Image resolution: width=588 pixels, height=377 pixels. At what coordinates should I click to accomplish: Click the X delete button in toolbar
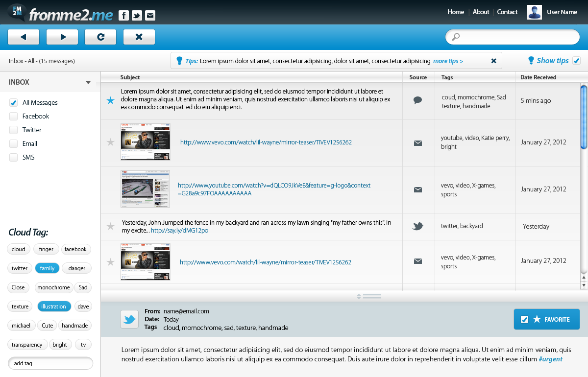pyautogui.click(x=139, y=37)
